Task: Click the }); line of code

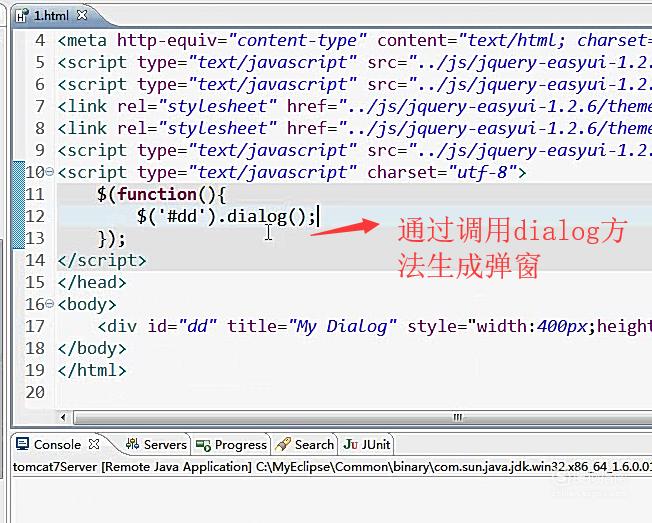Action: (x=111, y=239)
